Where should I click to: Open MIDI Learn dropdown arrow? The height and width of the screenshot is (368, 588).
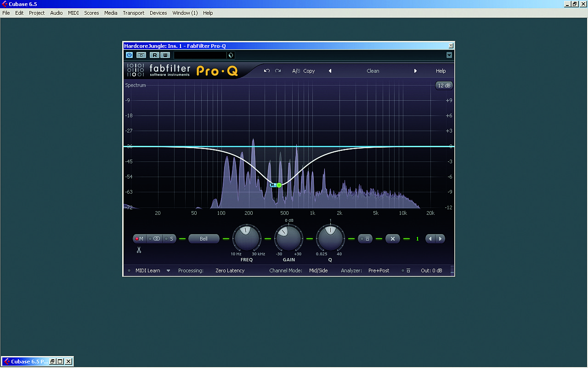point(168,270)
